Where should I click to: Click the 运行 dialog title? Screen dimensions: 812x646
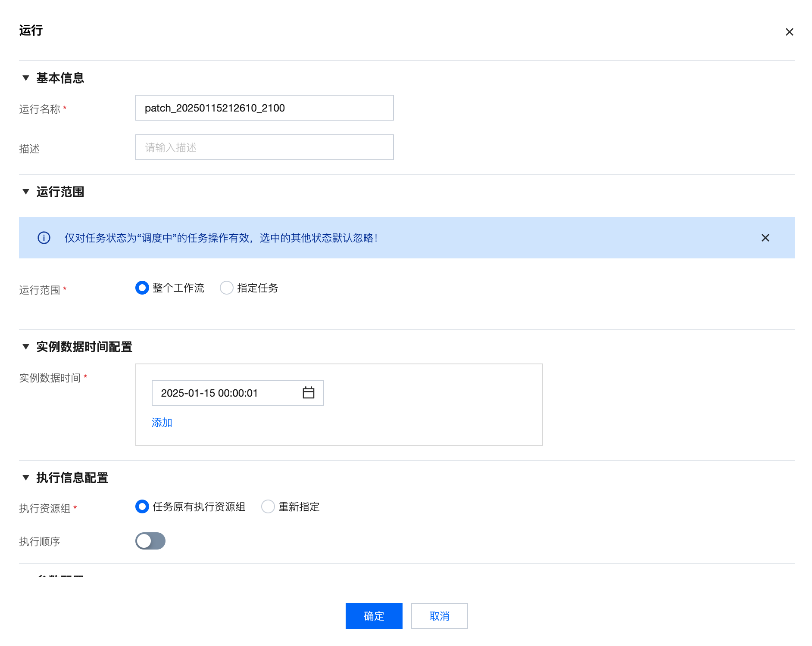(x=31, y=30)
